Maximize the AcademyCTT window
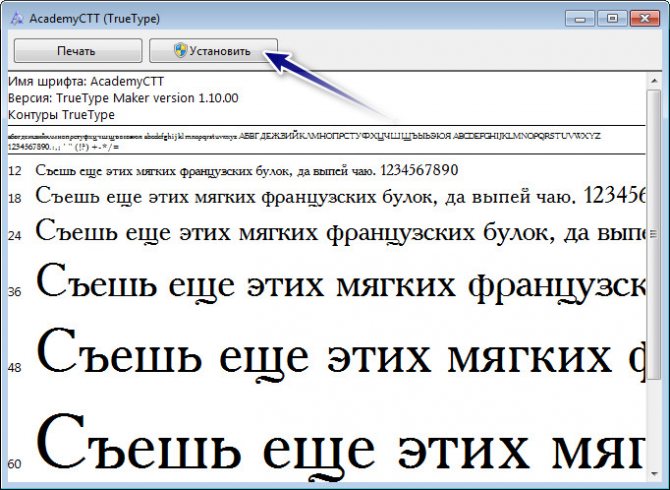This screenshot has width=670, height=490. tap(612, 19)
